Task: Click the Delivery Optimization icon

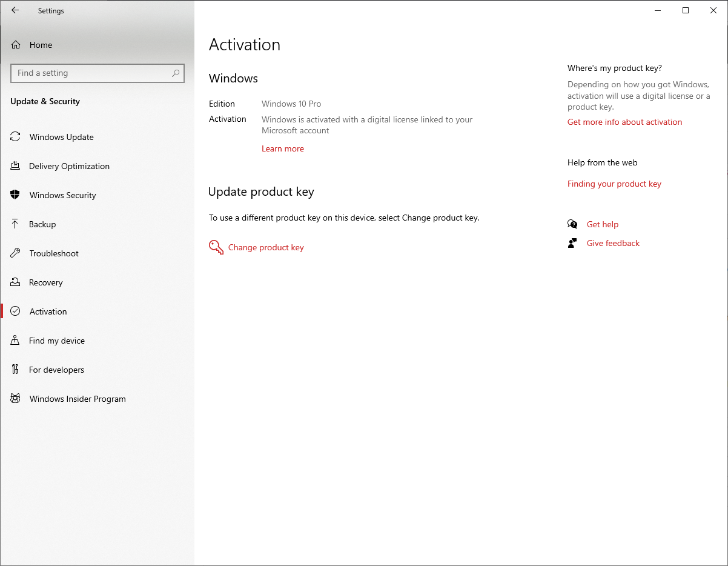Action: 16,166
